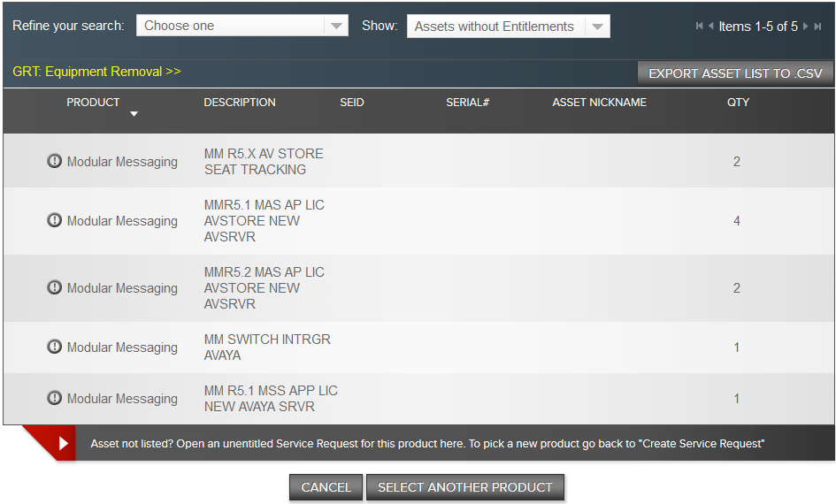Select Modular Messaging in MMR5.2 MAS AP row
Viewport: 836px width, 504px height.
coord(122,287)
